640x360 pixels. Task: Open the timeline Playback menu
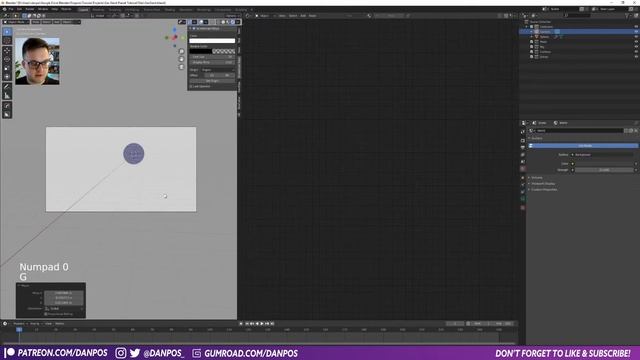(x=19, y=324)
